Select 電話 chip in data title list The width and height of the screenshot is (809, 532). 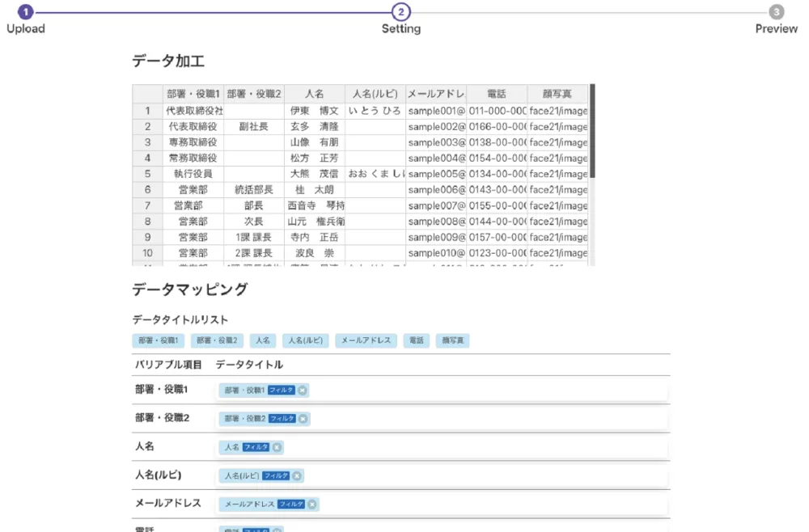(x=417, y=340)
